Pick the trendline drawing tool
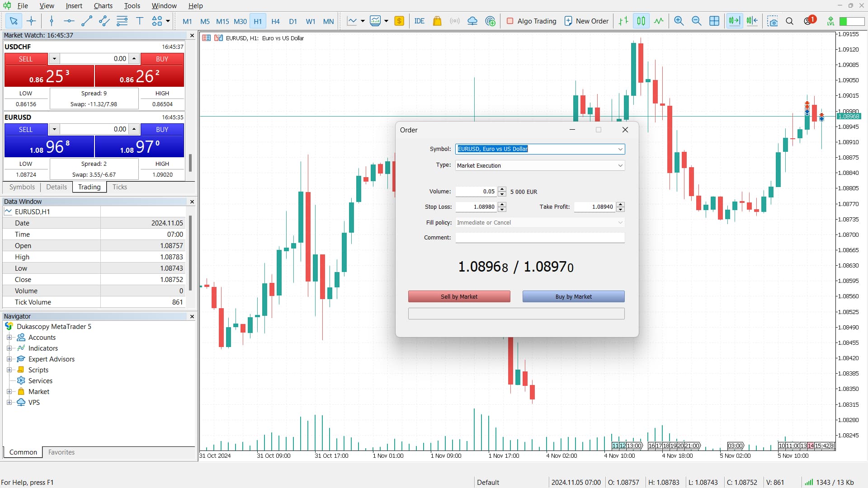 87,21
